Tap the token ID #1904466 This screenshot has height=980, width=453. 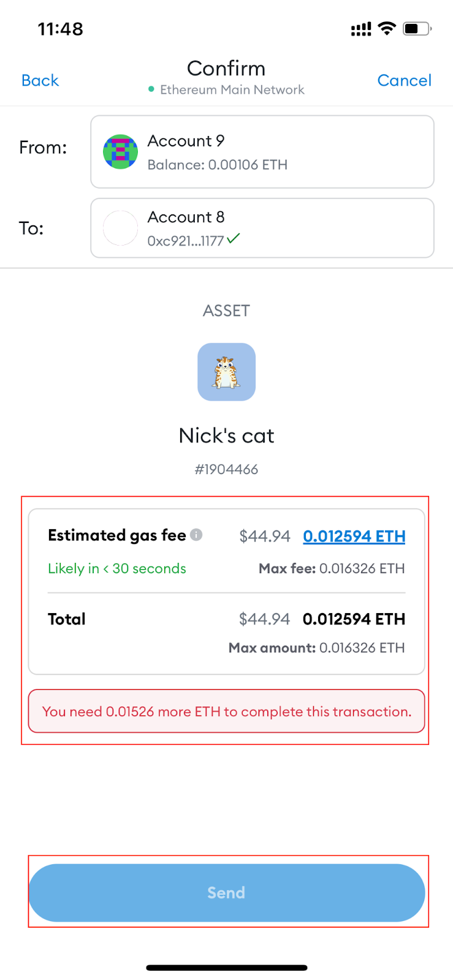coord(226,469)
